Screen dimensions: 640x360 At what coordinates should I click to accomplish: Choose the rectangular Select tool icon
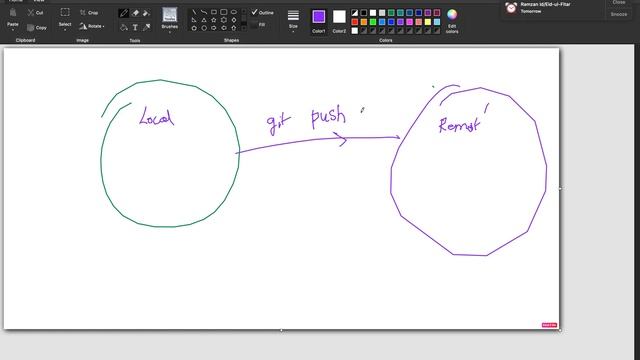point(65,12)
